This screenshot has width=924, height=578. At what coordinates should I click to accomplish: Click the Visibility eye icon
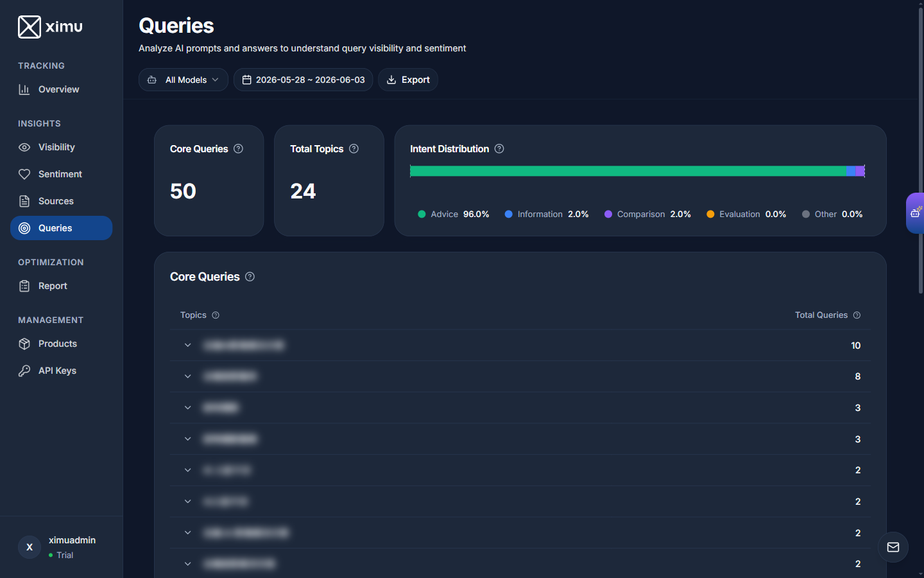coord(24,147)
